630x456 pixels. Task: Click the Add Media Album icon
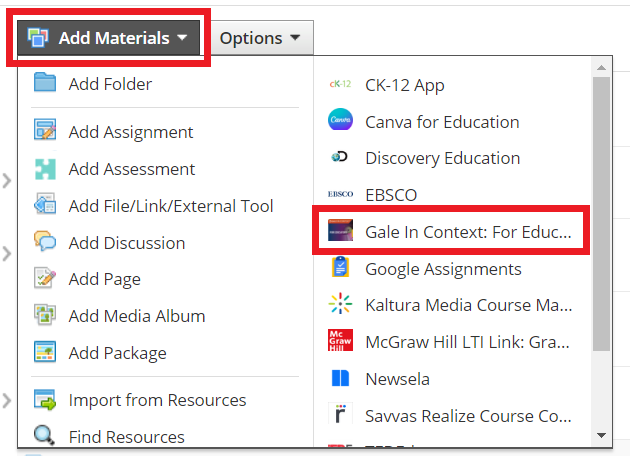click(45, 316)
